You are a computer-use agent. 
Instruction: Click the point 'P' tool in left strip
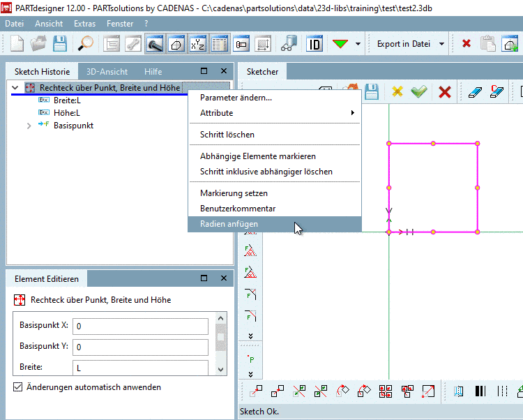pyautogui.click(x=250, y=359)
